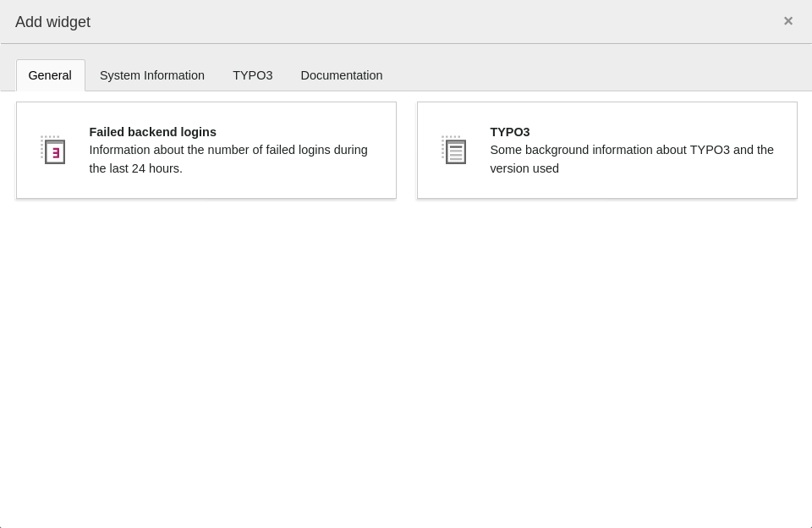Switch to the System Information tab
The image size is (812, 528).
coord(152,75)
